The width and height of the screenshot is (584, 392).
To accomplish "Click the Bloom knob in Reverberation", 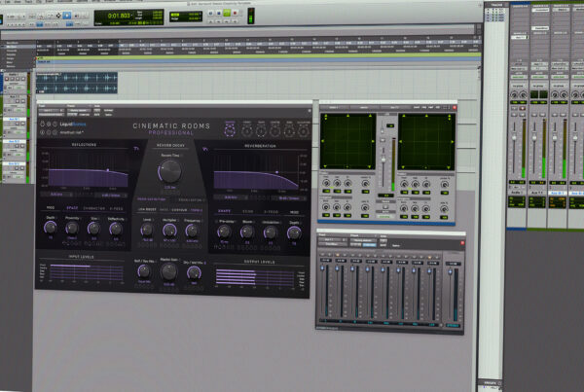I will point(247,232).
